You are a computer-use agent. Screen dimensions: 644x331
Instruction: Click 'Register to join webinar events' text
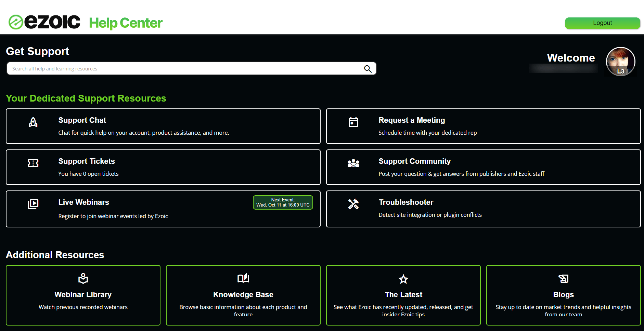tap(113, 216)
